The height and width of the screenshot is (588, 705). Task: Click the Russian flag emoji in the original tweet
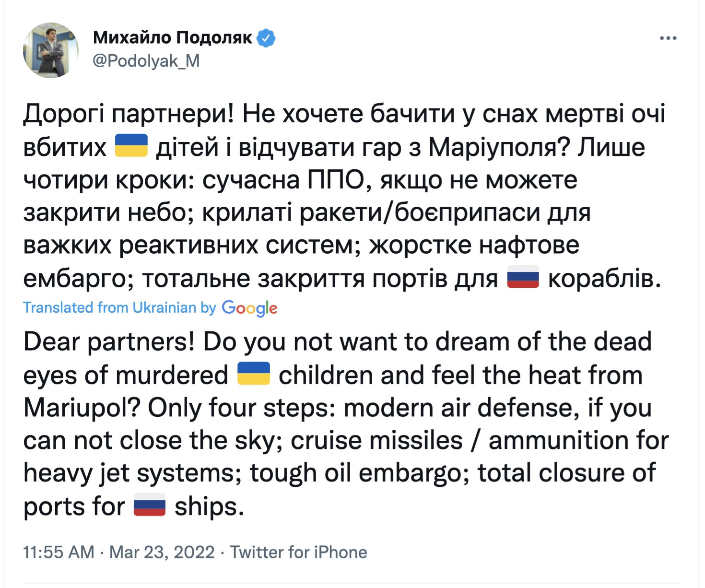pyautogui.click(x=523, y=277)
